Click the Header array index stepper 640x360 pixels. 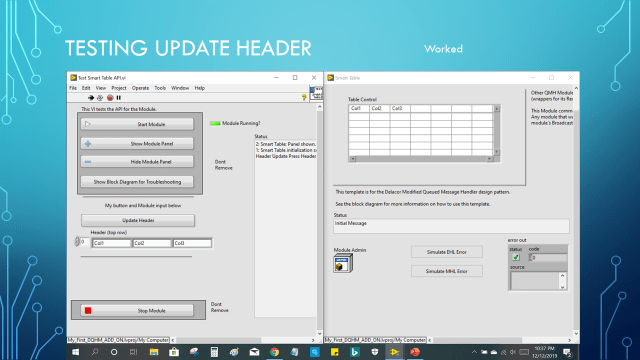(x=76, y=242)
